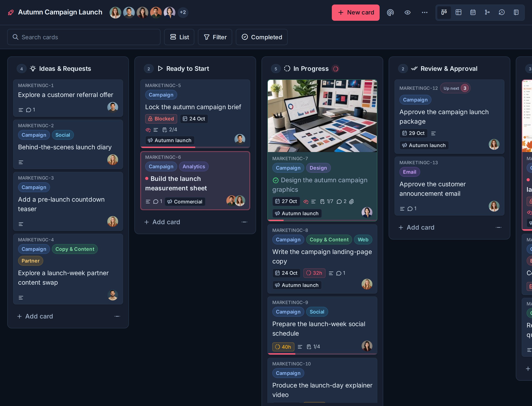
Task: Click the attachment paperclip on MARKETINGC-7
Action: click(x=352, y=201)
